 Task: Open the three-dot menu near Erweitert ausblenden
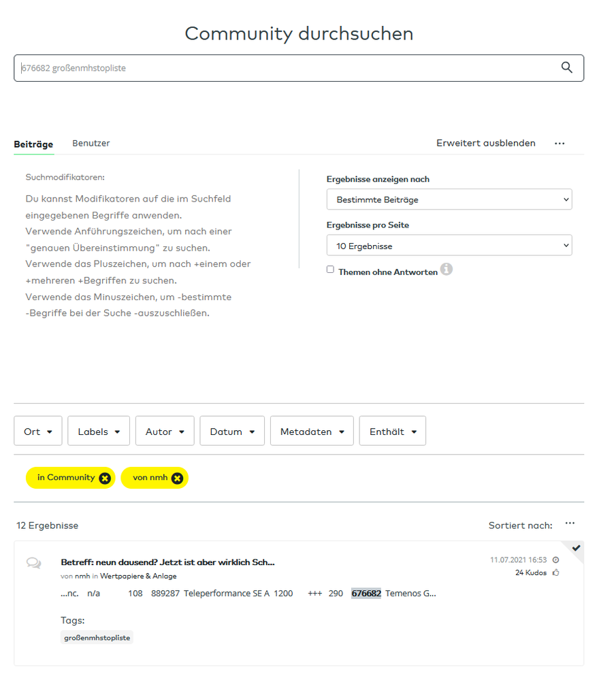click(x=560, y=143)
